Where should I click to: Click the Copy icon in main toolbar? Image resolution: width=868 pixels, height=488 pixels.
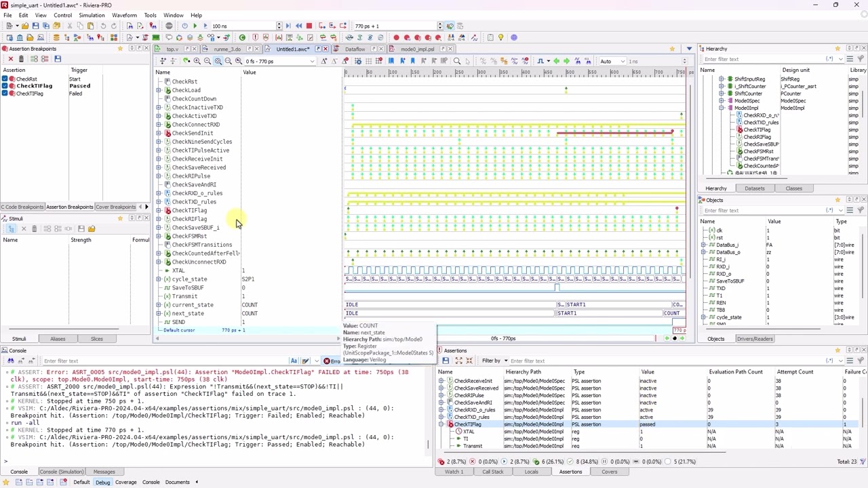81,26
